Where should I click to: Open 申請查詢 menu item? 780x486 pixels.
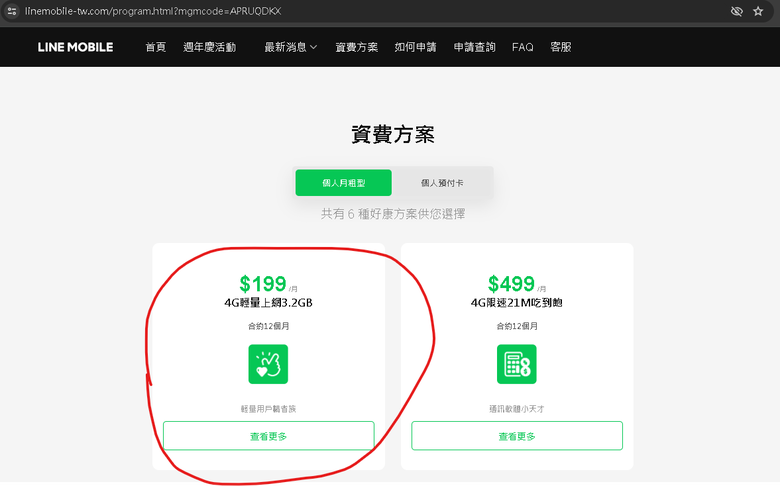point(475,47)
